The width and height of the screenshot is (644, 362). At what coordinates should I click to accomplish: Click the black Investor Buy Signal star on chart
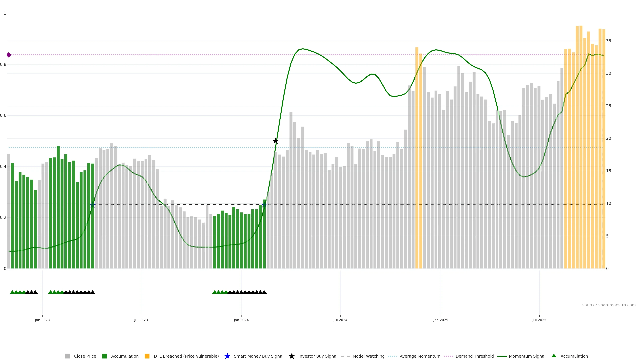click(276, 141)
